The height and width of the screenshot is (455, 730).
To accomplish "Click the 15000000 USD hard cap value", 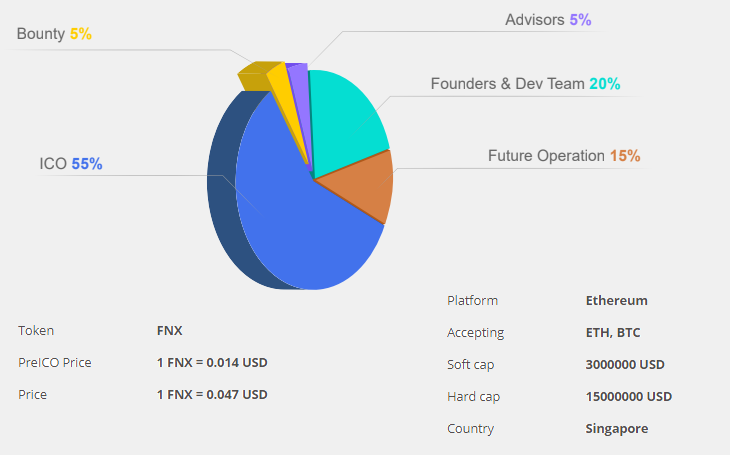I will pyautogui.click(x=628, y=396).
